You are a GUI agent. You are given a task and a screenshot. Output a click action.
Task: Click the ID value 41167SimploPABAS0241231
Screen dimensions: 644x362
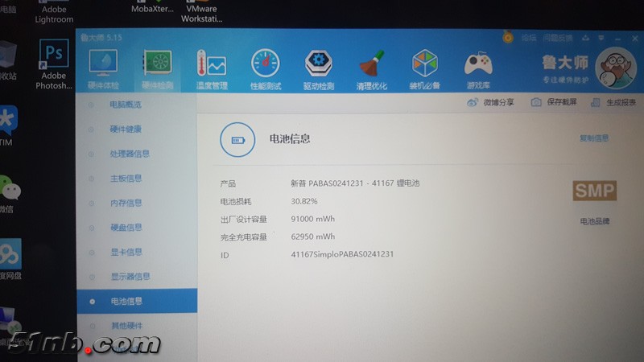pyautogui.click(x=342, y=254)
